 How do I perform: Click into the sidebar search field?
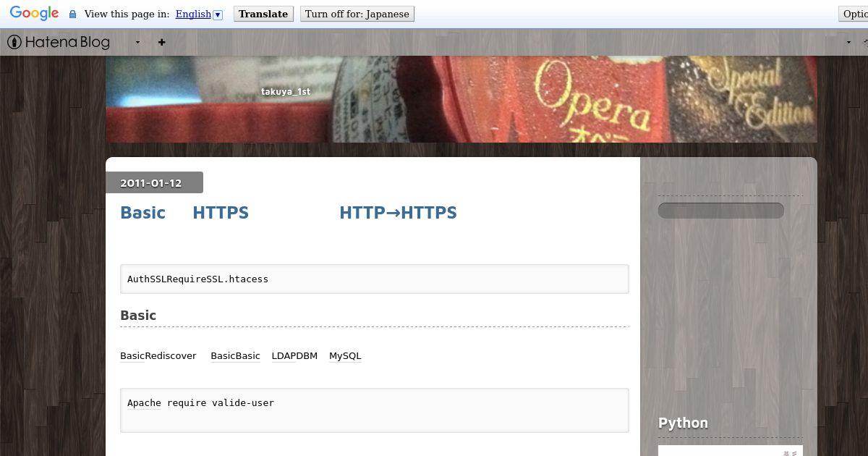721,211
